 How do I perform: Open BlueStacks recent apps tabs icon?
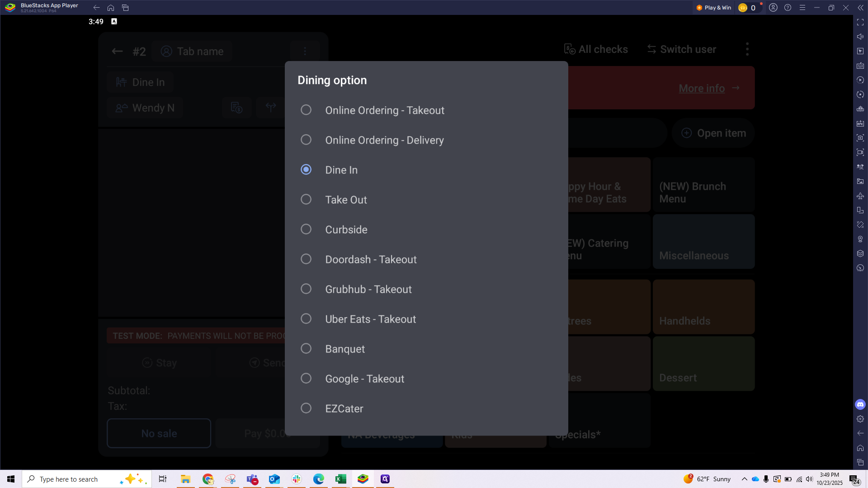coord(125,8)
